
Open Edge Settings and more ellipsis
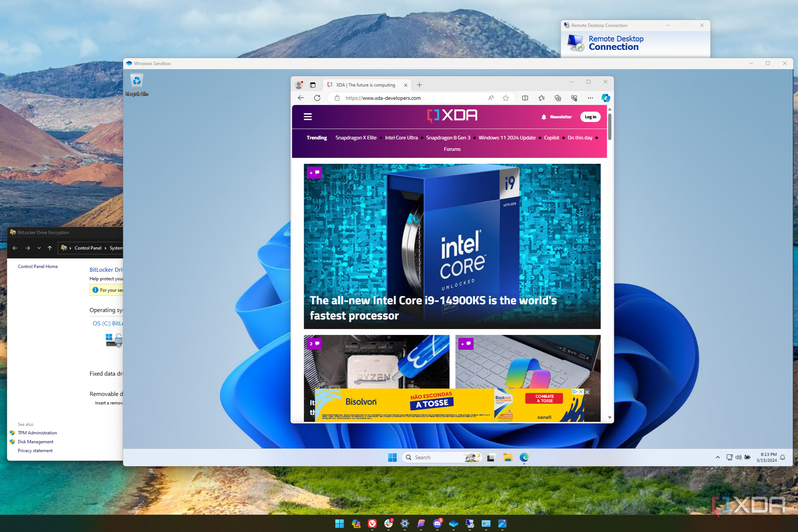pos(590,98)
